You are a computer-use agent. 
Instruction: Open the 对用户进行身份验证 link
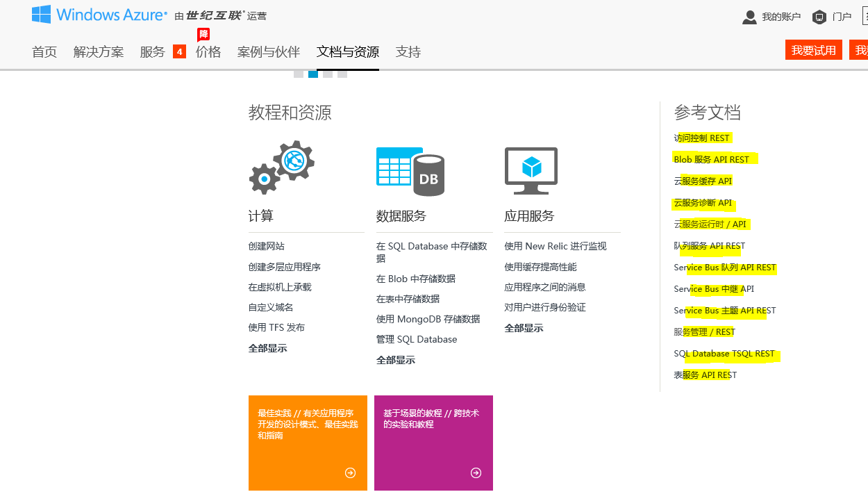click(x=545, y=307)
